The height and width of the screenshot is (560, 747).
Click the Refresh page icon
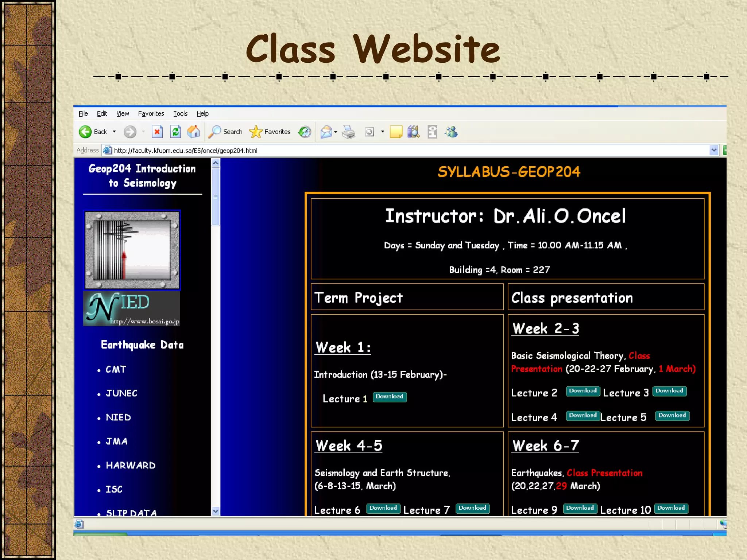point(176,132)
